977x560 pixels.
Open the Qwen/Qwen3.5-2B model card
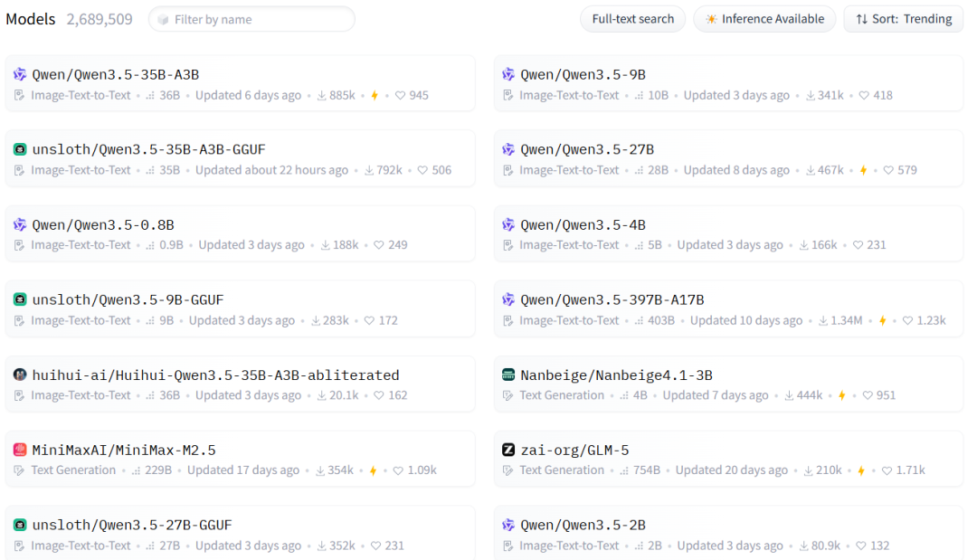(583, 526)
